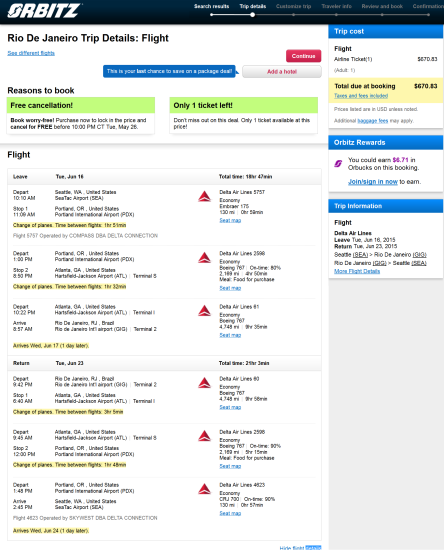This screenshot has width=444, height=550.
Task: Click Delta logo for flight 61
Action: click(204, 311)
